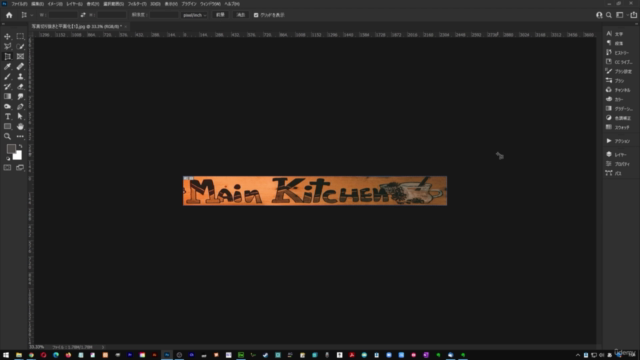Select the Gradient tool
Viewport: 640px width, 360px height.
point(7,96)
